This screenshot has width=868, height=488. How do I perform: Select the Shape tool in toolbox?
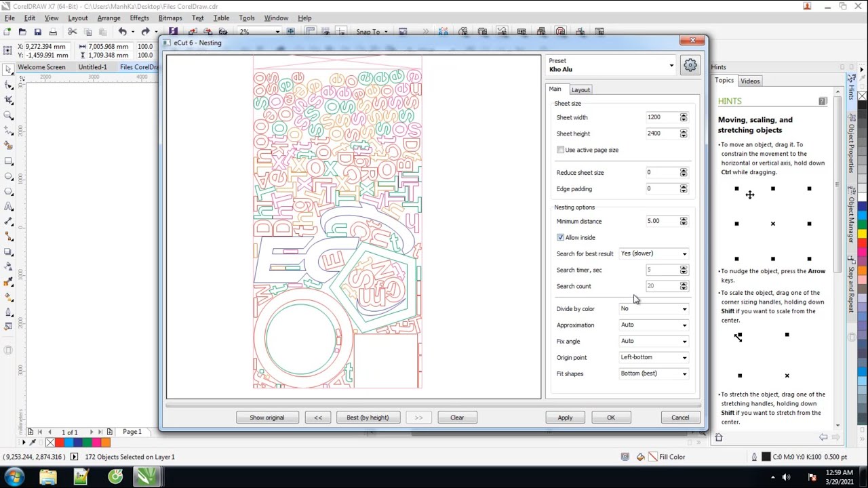(x=8, y=85)
